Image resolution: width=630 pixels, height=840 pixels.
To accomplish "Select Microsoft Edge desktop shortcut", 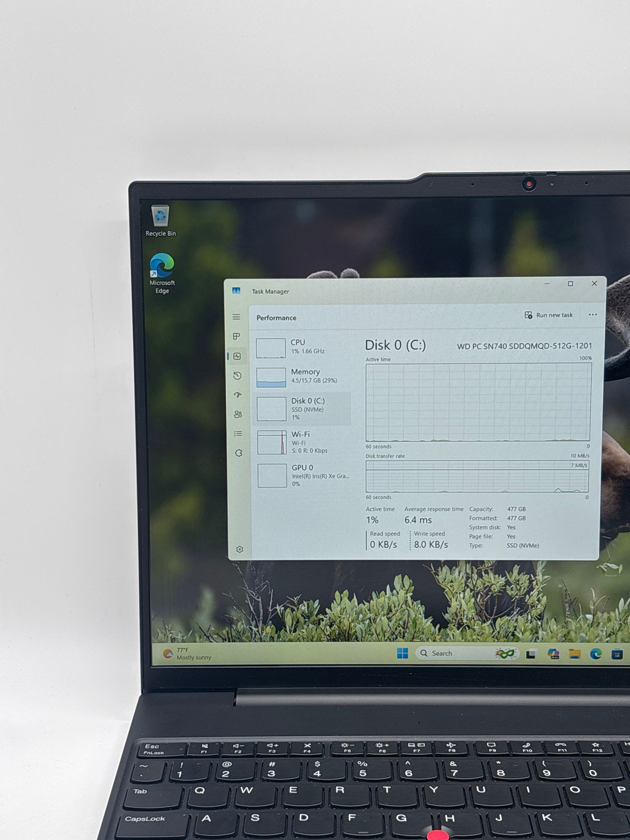I will coord(162,273).
